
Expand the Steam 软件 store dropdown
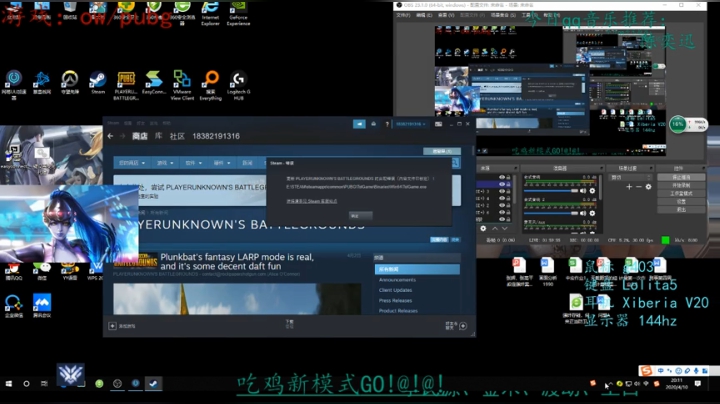coord(193,163)
